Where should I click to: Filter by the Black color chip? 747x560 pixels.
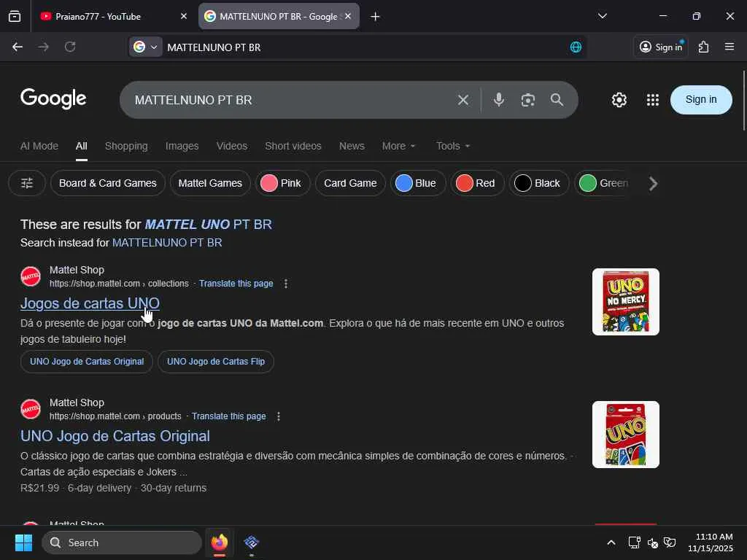(539, 183)
